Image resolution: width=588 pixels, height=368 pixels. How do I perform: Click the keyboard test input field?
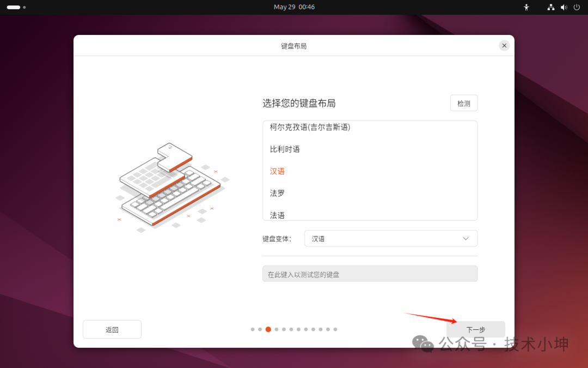pos(370,274)
